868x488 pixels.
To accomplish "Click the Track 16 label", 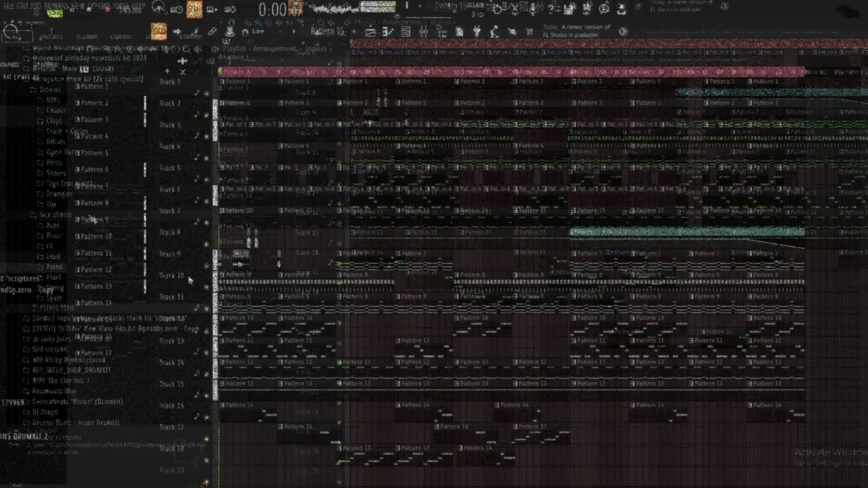I will (x=172, y=406).
